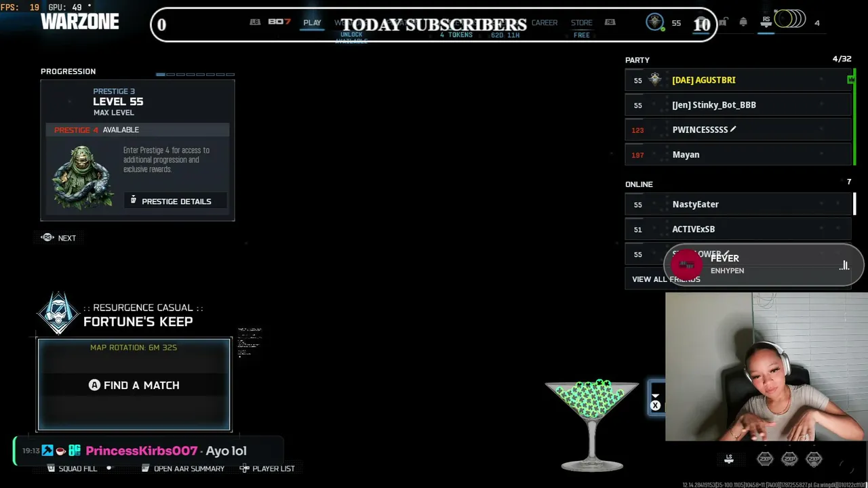This screenshot has height=488, width=868.
Task: Select party member Mayan
Action: 738,155
